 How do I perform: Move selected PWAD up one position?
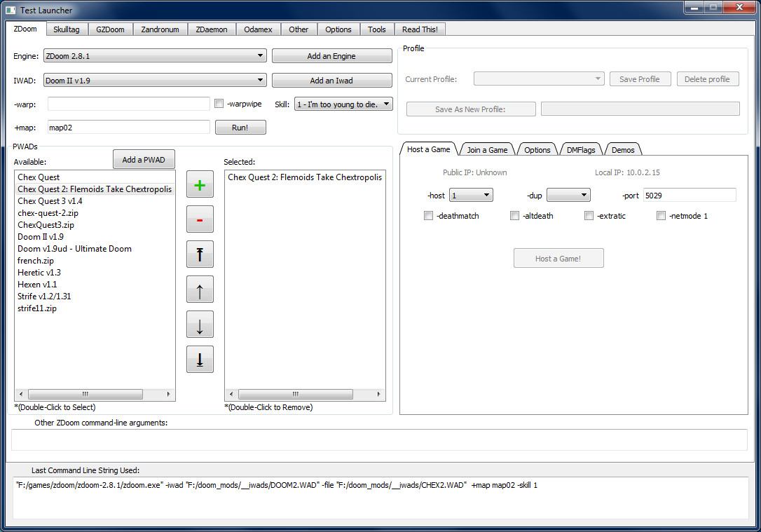(x=200, y=289)
